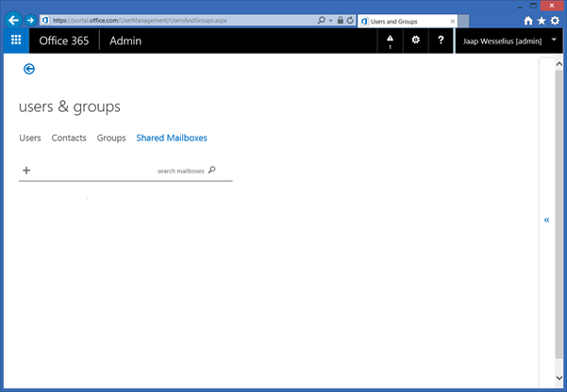Viewport: 567px width, 392px height.
Task: Switch to the Users tab
Action: pos(30,138)
